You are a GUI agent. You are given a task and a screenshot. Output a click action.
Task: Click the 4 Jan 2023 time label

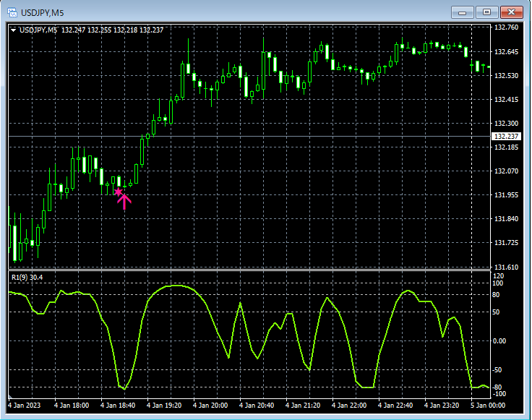(x=24, y=406)
